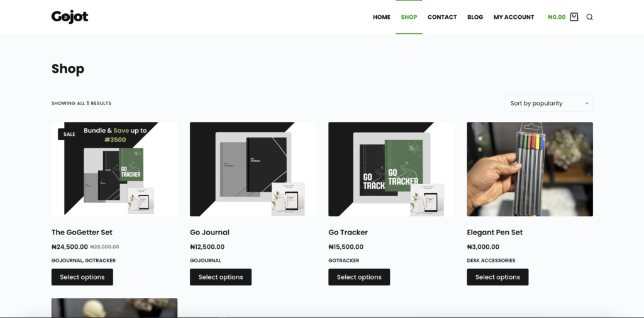Open My Account page
The width and height of the screenshot is (644, 318).
click(x=514, y=17)
